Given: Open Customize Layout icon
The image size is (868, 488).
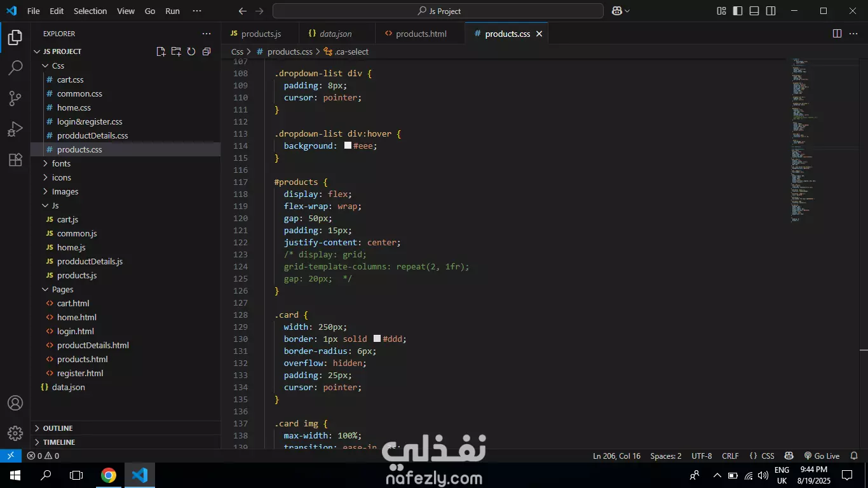Looking at the screenshot, I should click(x=721, y=11).
